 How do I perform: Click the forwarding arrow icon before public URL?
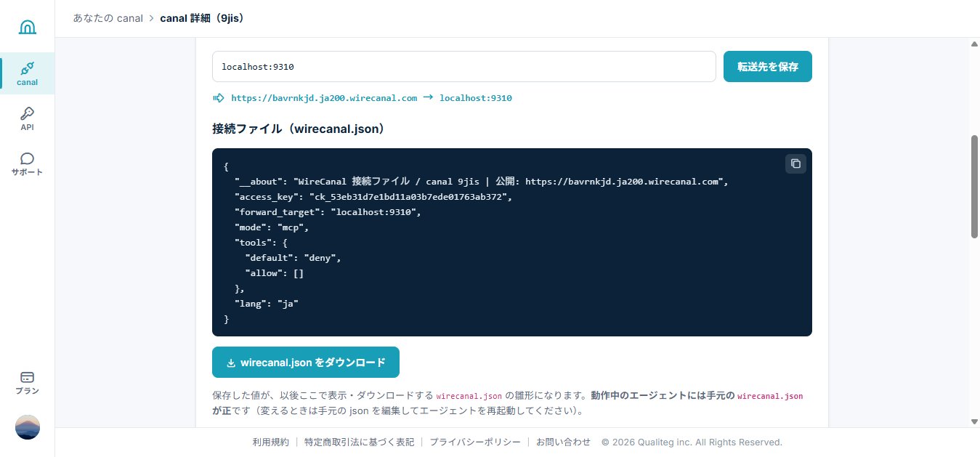click(219, 97)
